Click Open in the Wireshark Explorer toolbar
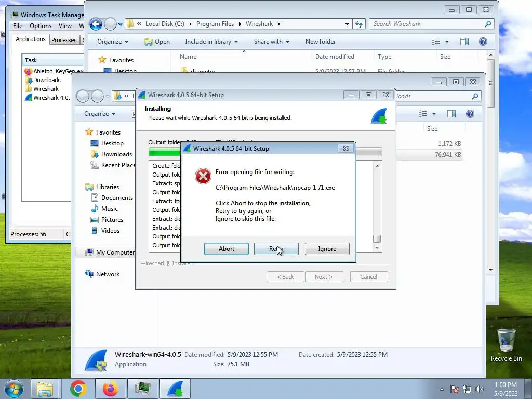Viewport: 532px width, 399px height. 157,42
